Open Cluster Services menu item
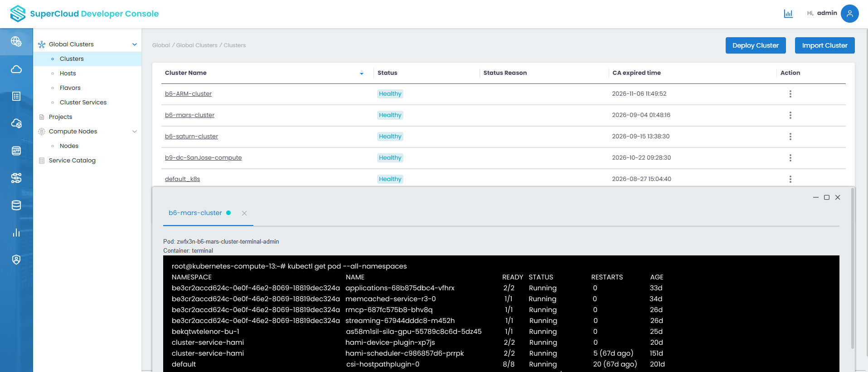Image resolution: width=868 pixels, height=372 pixels. coord(83,103)
